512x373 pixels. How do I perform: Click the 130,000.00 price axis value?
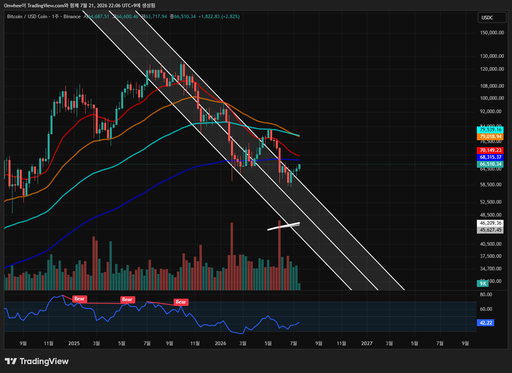[492, 56]
